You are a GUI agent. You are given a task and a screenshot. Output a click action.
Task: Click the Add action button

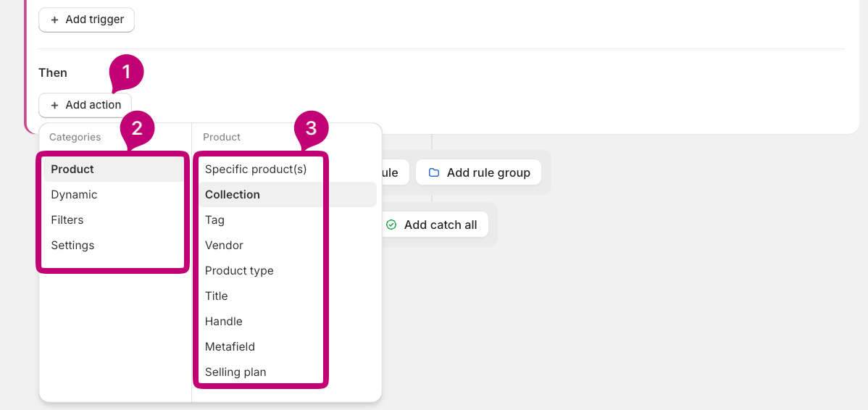coord(85,105)
